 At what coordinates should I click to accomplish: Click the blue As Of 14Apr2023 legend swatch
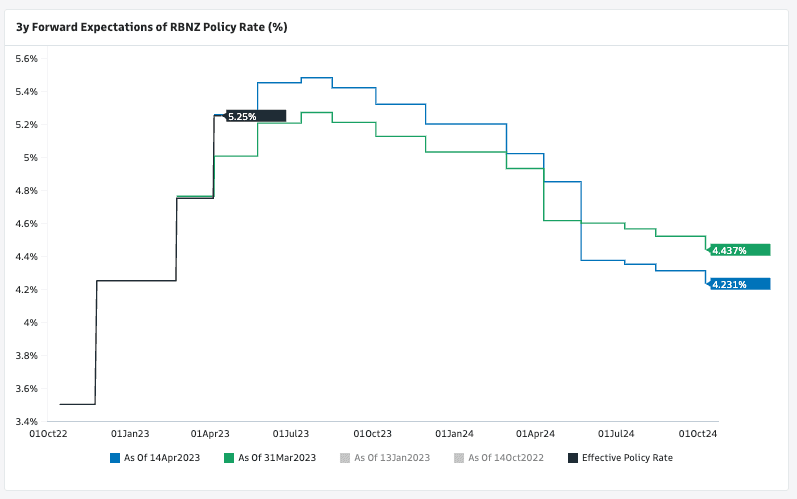115,458
